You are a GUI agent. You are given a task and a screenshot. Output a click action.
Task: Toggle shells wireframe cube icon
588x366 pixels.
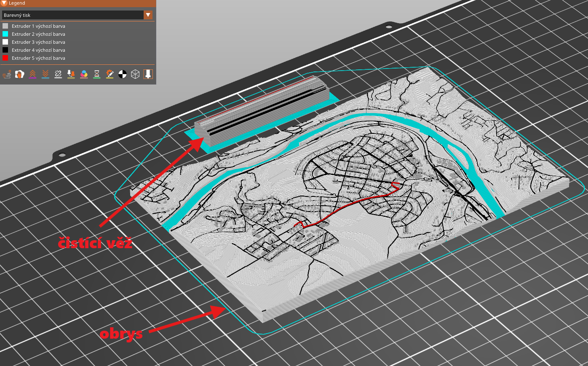click(x=135, y=74)
